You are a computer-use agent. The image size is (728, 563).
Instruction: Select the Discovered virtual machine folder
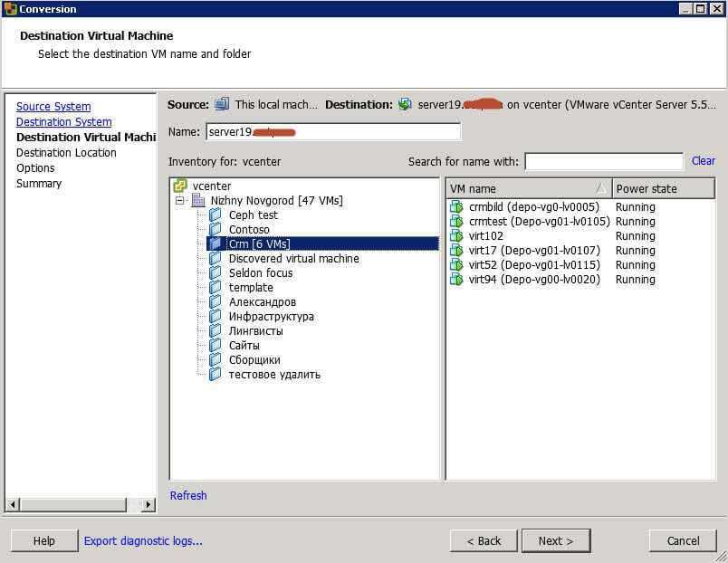pyautogui.click(x=293, y=259)
